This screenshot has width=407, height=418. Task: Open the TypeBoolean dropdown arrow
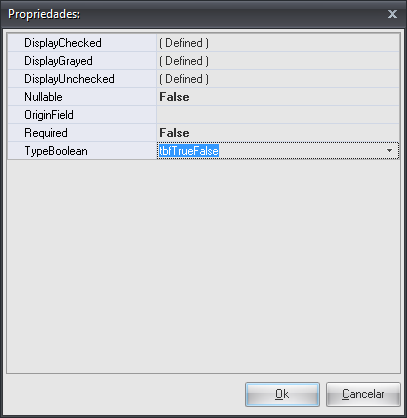click(x=389, y=151)
